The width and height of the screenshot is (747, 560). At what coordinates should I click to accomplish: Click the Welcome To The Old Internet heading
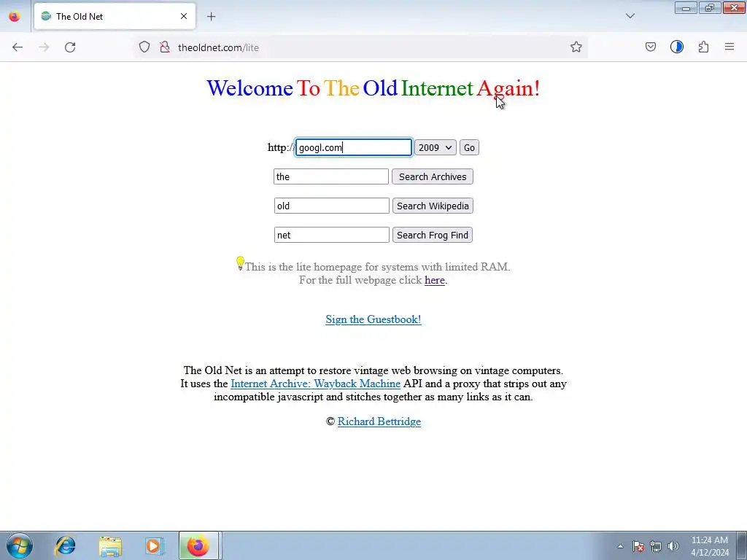[373, 88]
